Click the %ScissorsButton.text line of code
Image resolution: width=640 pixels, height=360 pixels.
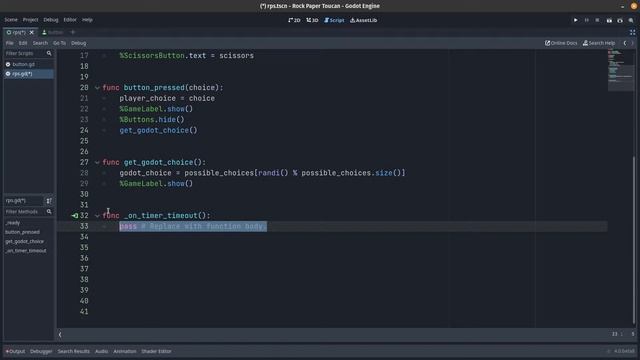pyautogui.click(x=187, y=56)
